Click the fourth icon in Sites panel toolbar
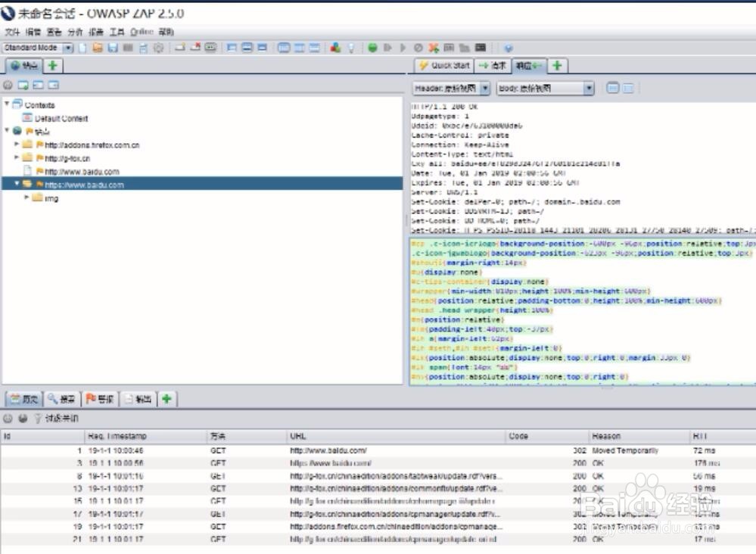This screenshot has height=554, width=756. [x=53, y=86]
